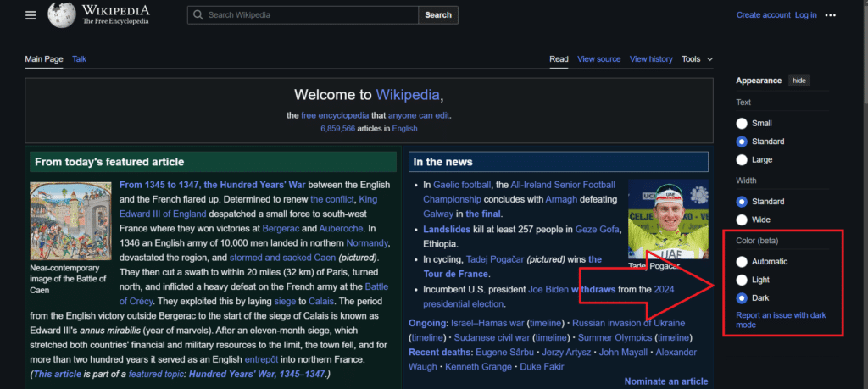Open the hamburger main menu
The height and width of the screenshot is (389, 868).
point(31,15)
